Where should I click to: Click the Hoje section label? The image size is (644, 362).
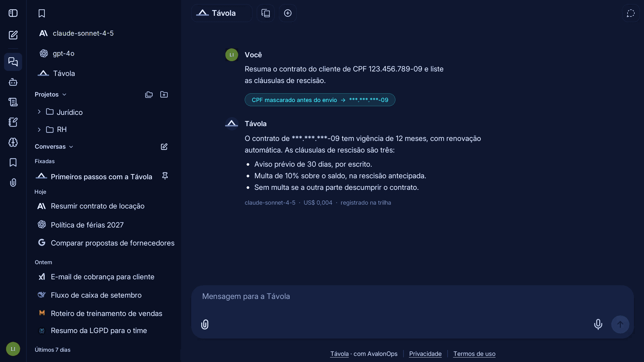(x=40, y=192)
